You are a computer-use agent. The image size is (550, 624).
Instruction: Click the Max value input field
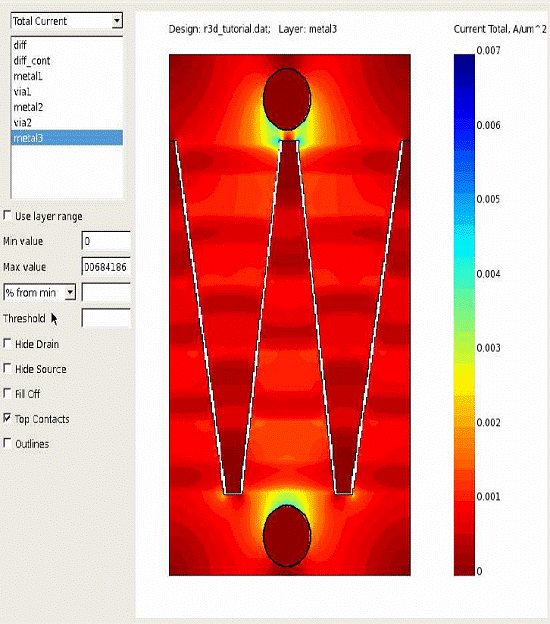point(106,267)
